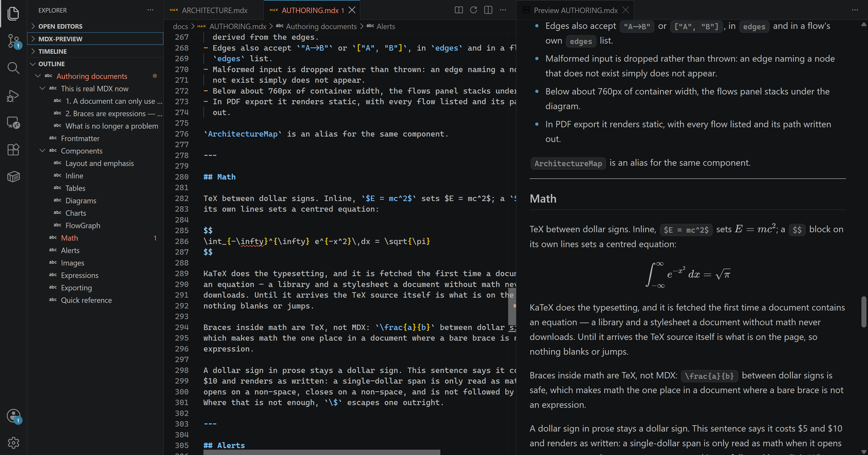Image resolution: width=868 pixels, height=455 pixels.
Task: Open the Extensions view icon
Action: (14, 149)
